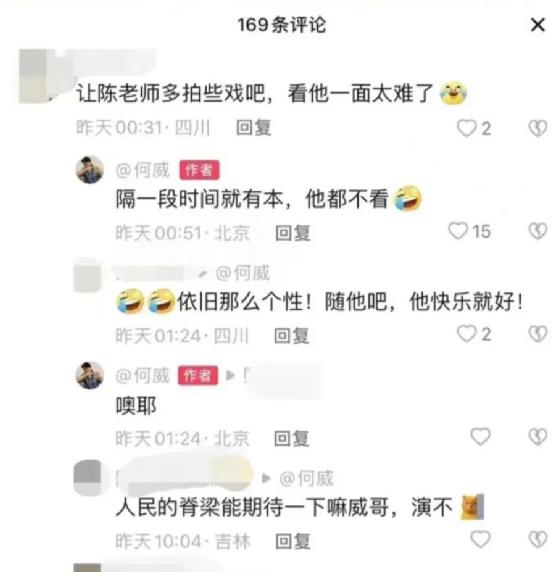The image size is (553, 572).
Task: Like the 依旧那么个性 reply
Action: point(467,334)
